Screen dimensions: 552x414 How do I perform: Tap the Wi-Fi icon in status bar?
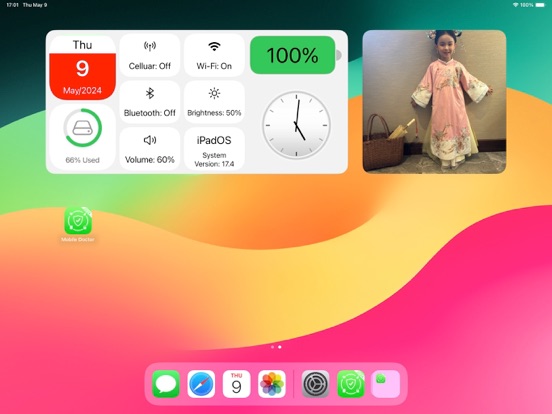coord(516,5)
